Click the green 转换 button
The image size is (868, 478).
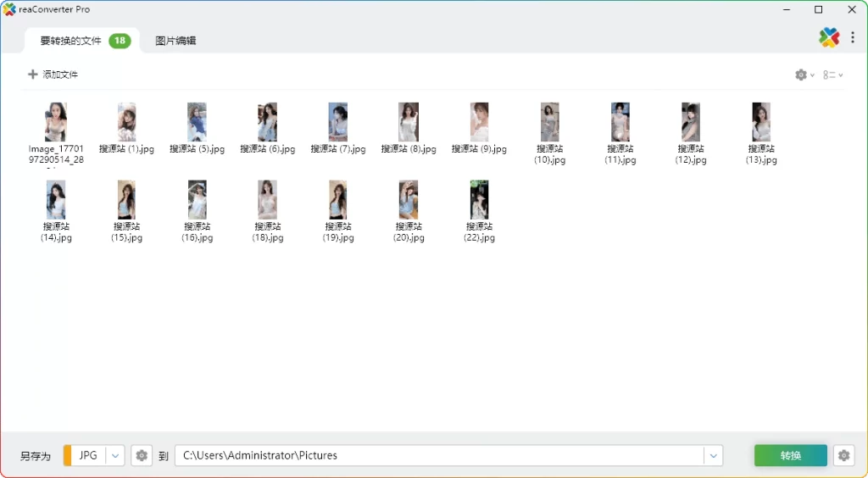[791, 455]
